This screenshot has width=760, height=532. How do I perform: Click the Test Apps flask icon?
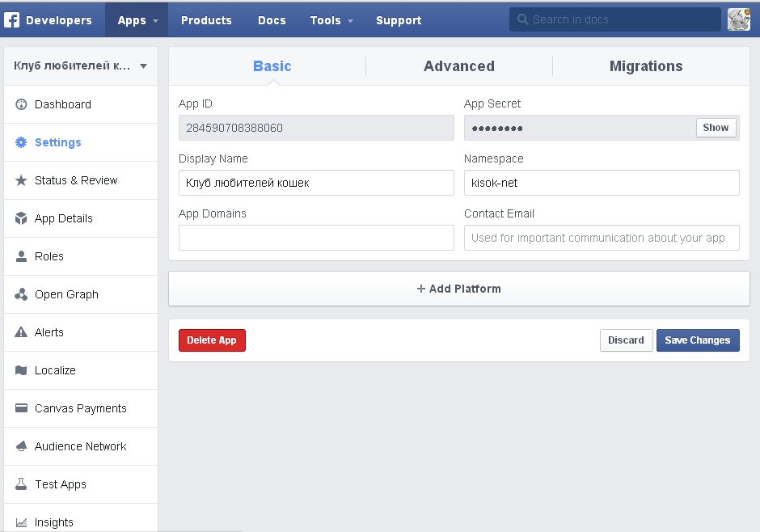[x=21, y=484]
